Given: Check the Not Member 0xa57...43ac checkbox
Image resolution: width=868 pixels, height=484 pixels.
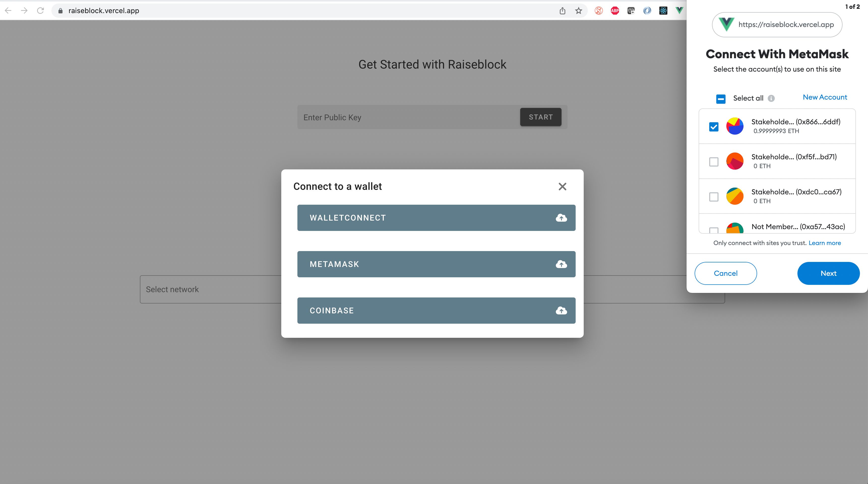Looking at the screenshot, I should (714, 230).
